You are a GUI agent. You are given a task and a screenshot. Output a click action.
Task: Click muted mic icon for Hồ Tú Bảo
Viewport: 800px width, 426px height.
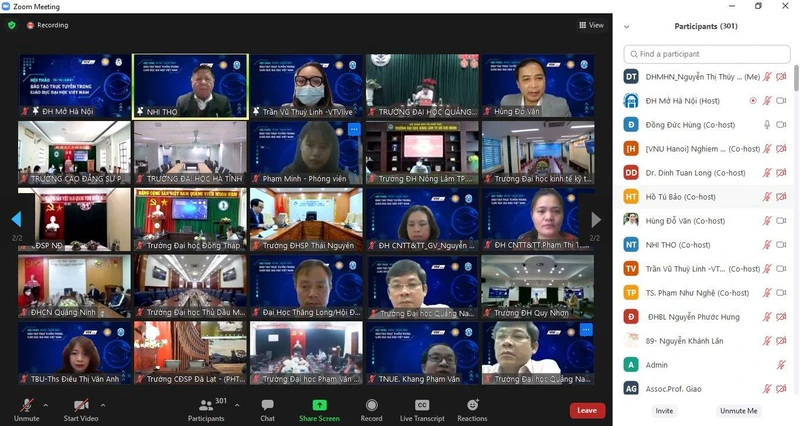click(766, 197)
